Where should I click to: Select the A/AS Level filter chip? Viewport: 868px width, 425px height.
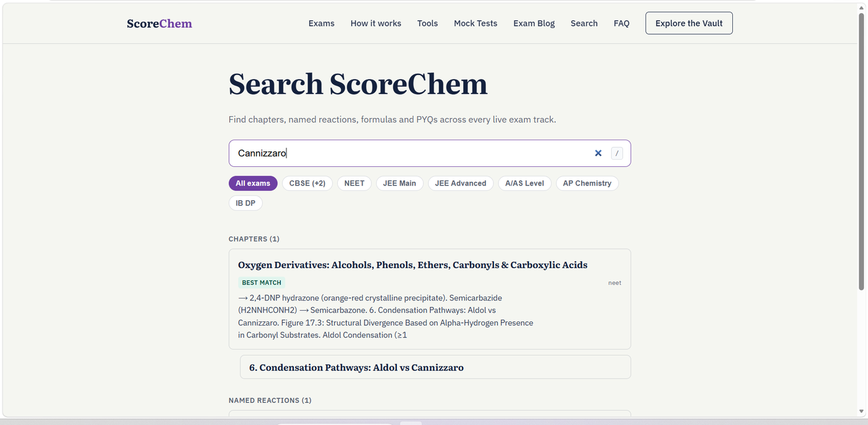[x=525, y=183]
